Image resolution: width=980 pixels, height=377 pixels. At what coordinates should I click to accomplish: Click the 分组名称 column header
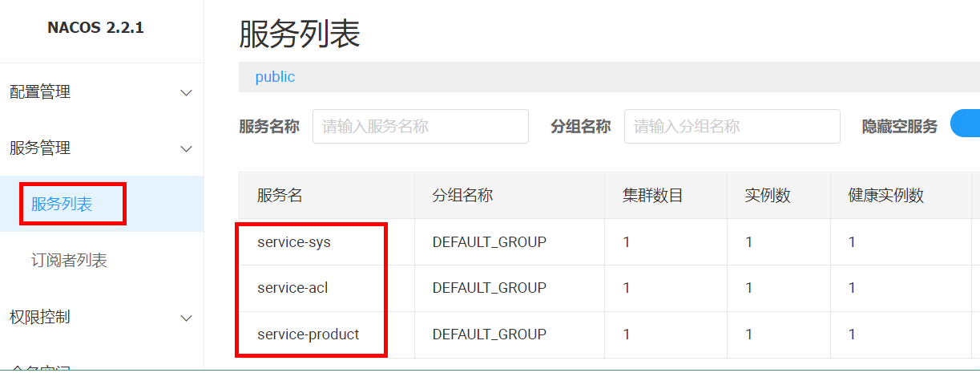[x=462, y=196]
